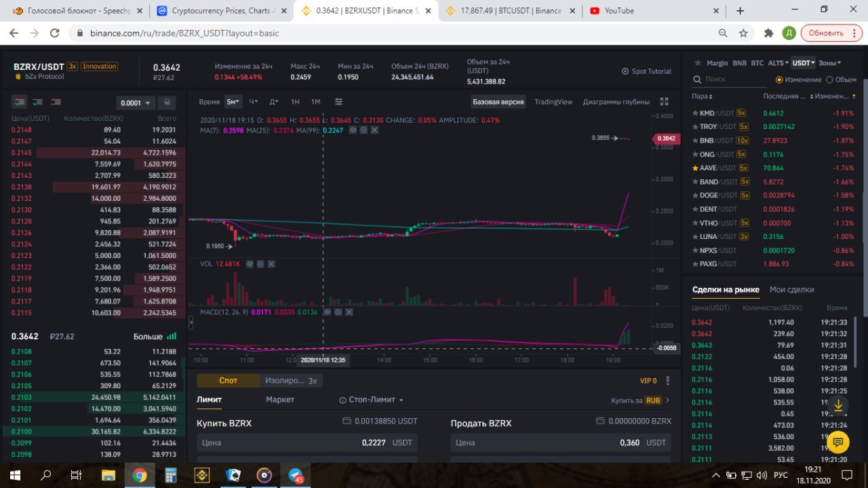Click wallet icon near 0.00000000 BZRX
The height and width of the screenshot is (488, 868).
[x=599, y=421]
